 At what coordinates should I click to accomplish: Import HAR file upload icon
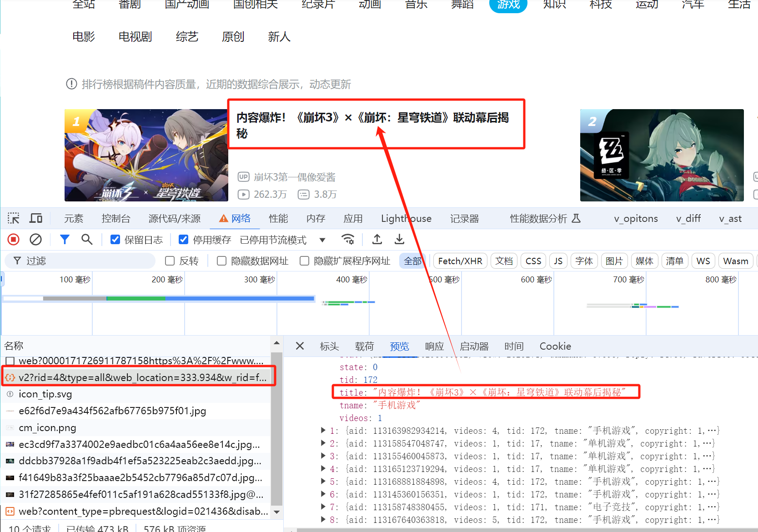377,239
